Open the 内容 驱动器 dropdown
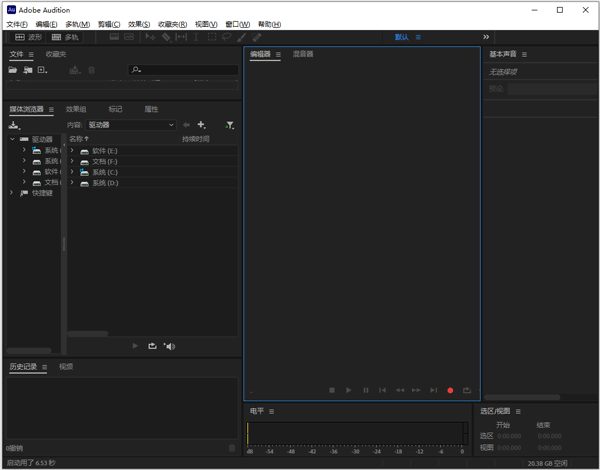600x470 pixels. click(x=130, y=125)
